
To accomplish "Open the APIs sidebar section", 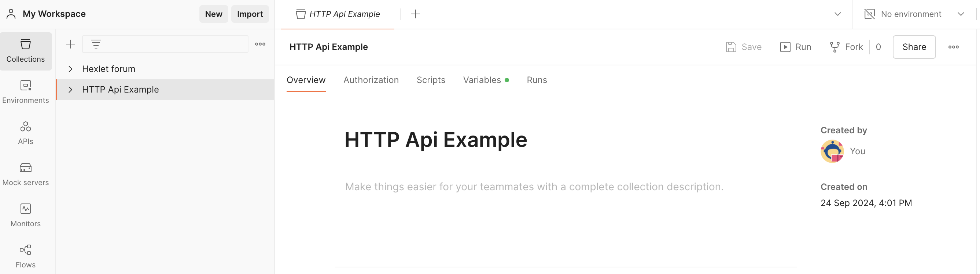I will pos(26,133).
